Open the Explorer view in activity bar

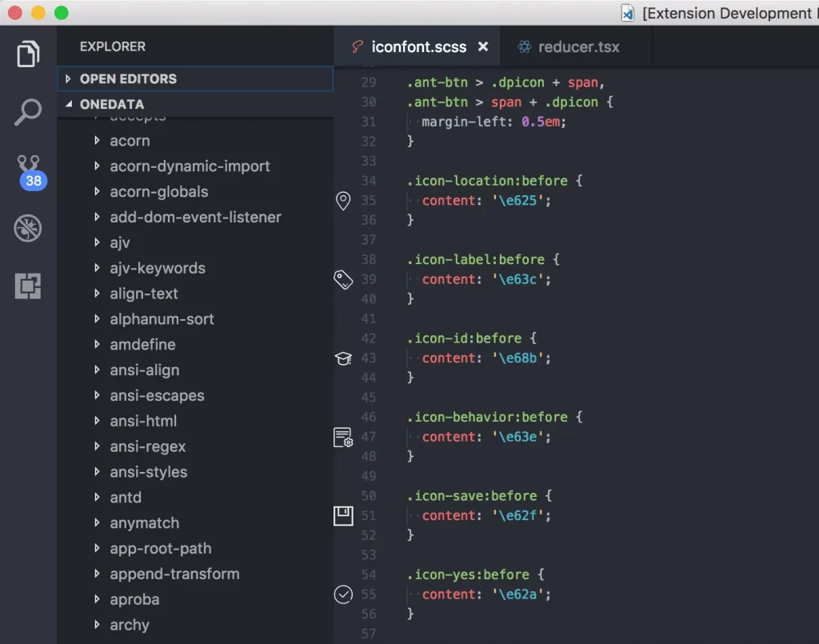(28, 54)
